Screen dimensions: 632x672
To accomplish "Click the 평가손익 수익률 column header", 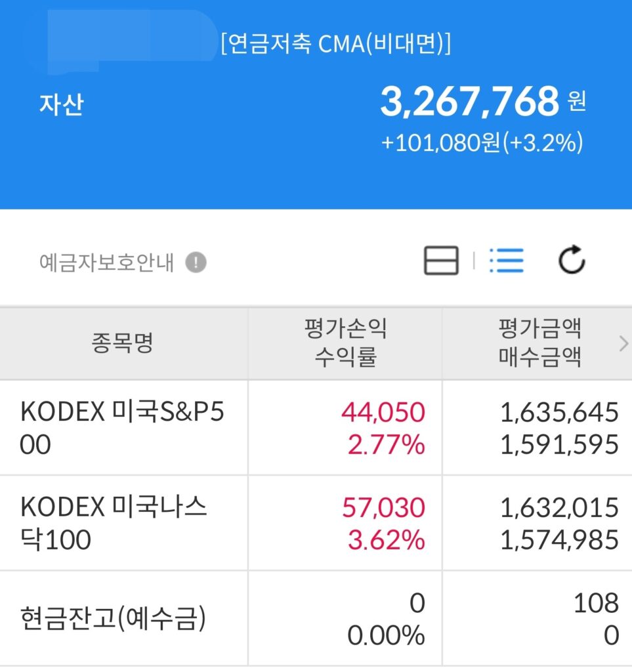I will pos(345,343).
